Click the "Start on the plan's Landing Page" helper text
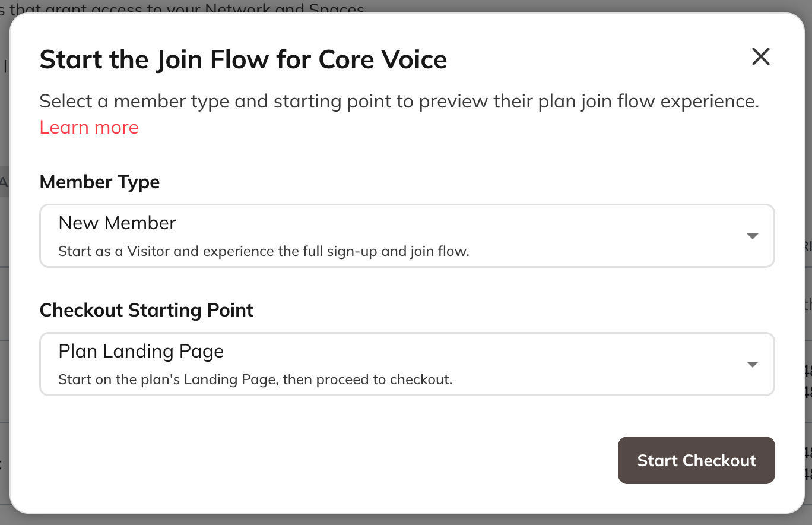Viewport: 812px width, 525px height. (x=255, y=379)
